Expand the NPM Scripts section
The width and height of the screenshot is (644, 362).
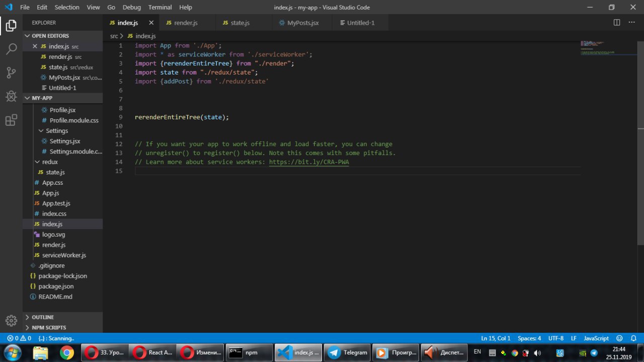click(x=49, y=328)
